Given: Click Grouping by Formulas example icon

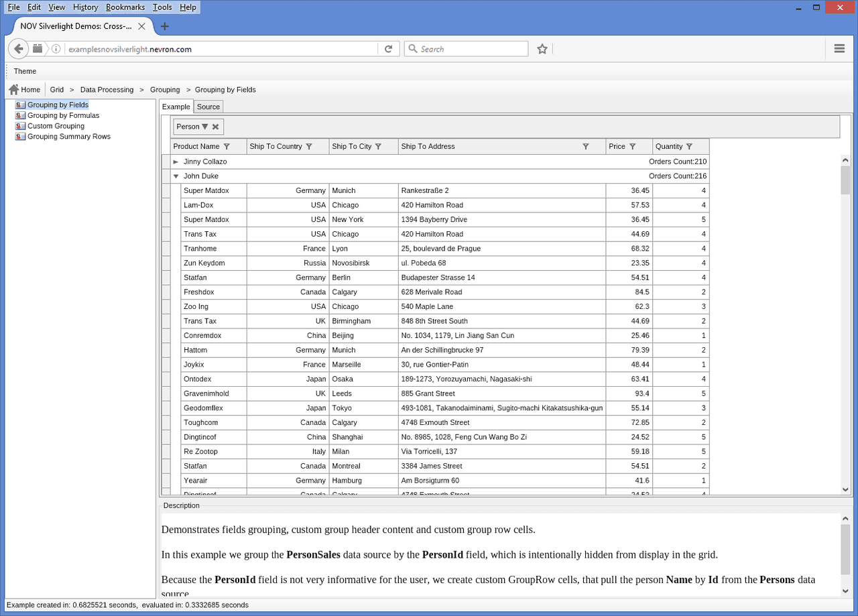Looking at the screenshot, I should (x=21, y=115).
